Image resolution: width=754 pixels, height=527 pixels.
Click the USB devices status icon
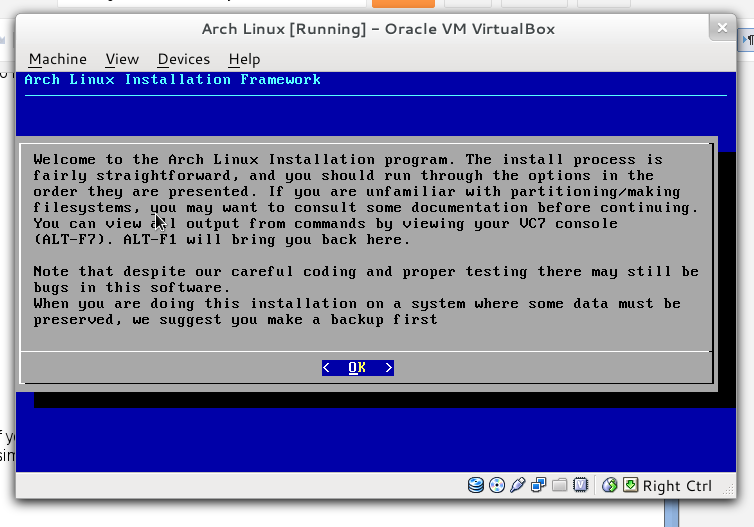pyautogui.click(x=517, y=485)
